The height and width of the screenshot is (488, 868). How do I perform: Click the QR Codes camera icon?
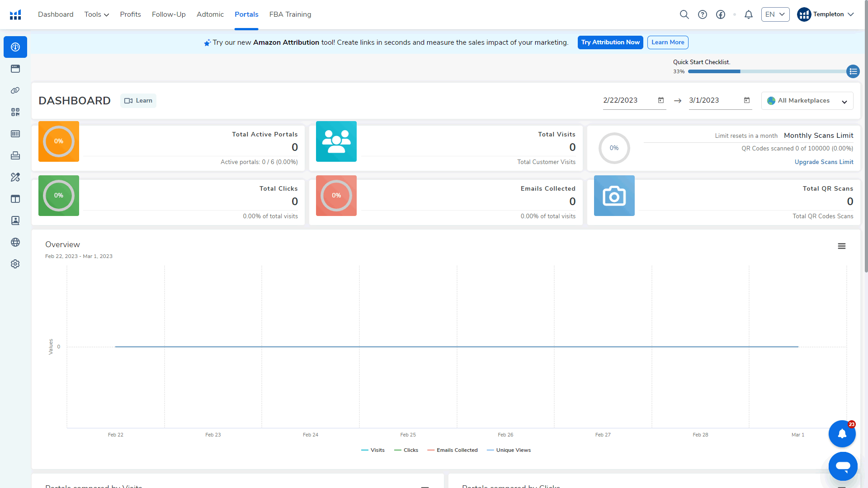coord(614,196)
